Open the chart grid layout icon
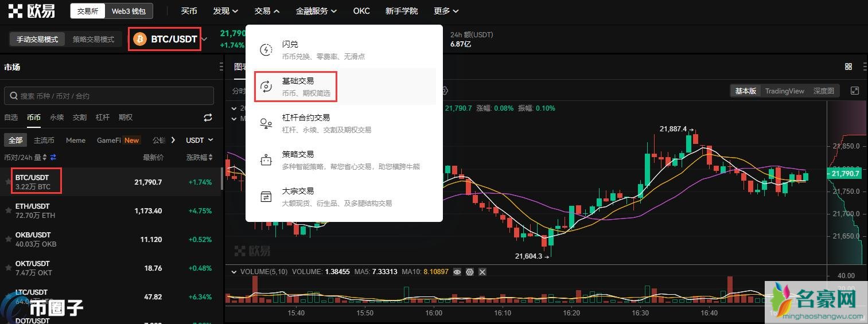 click(848, 67)
